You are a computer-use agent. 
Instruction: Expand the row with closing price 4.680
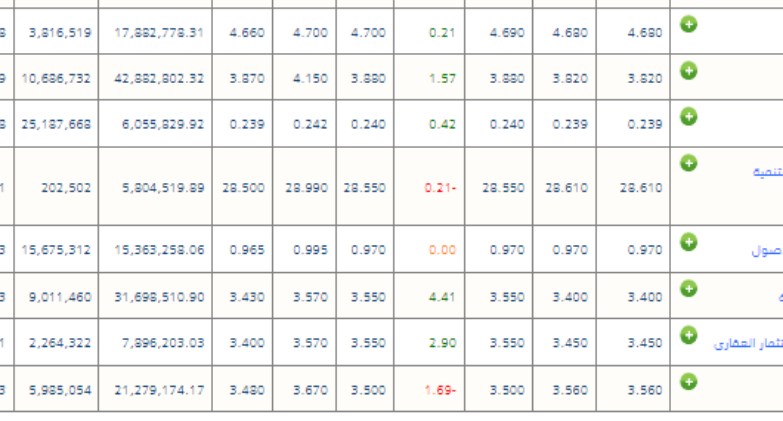point(689,24)
